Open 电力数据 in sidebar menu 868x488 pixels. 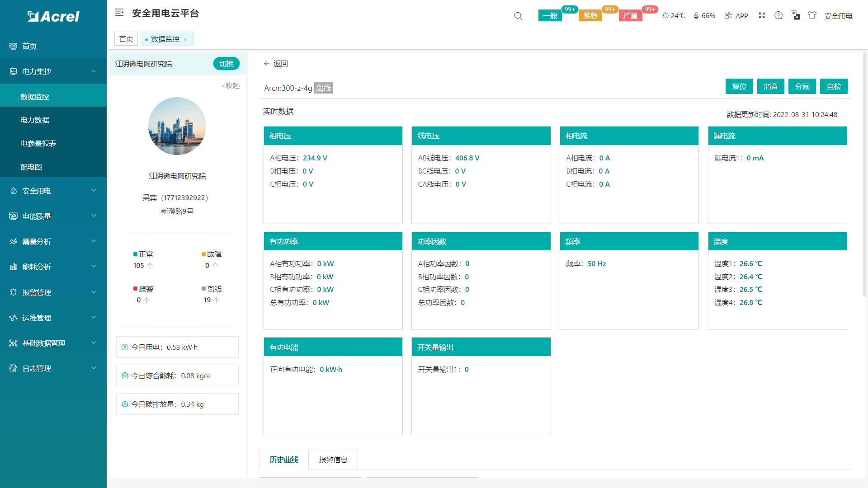pos(35,120)
